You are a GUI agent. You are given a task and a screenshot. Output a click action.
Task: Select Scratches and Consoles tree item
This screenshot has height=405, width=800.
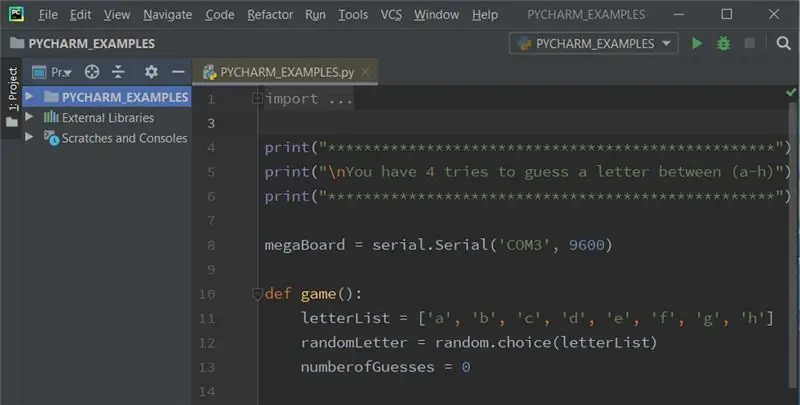point(124,138)
